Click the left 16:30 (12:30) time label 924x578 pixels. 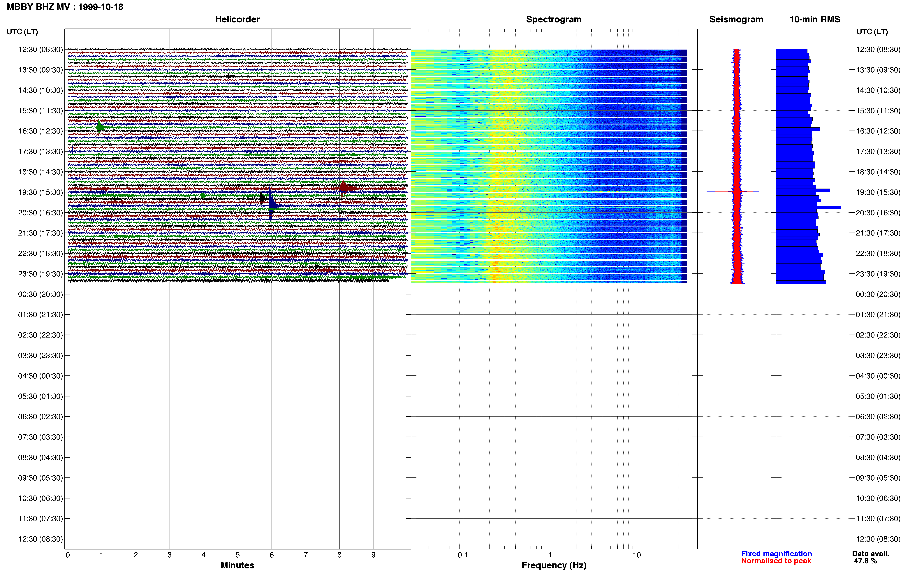pyautogui.click(x=41, y=131)
